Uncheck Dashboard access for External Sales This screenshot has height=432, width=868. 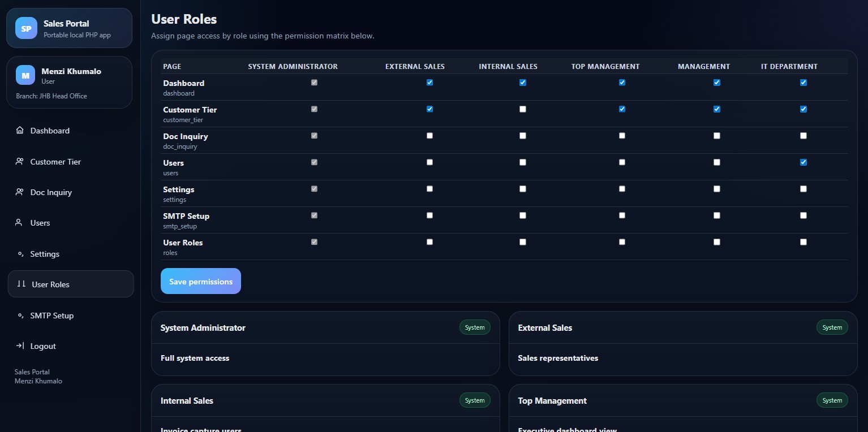tap(429, 83)
